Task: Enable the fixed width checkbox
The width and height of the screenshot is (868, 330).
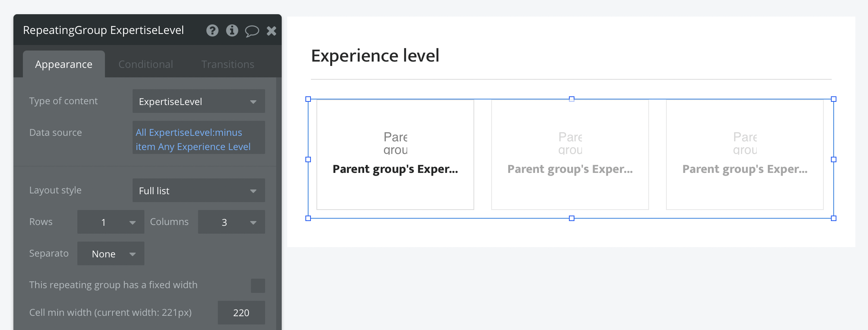Action: (258, 285)
